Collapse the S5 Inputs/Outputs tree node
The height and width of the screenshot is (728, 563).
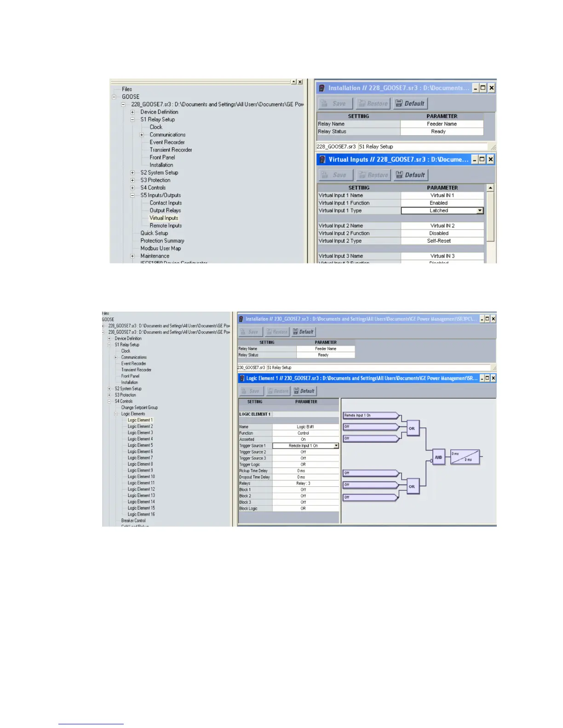pos(132,195)
